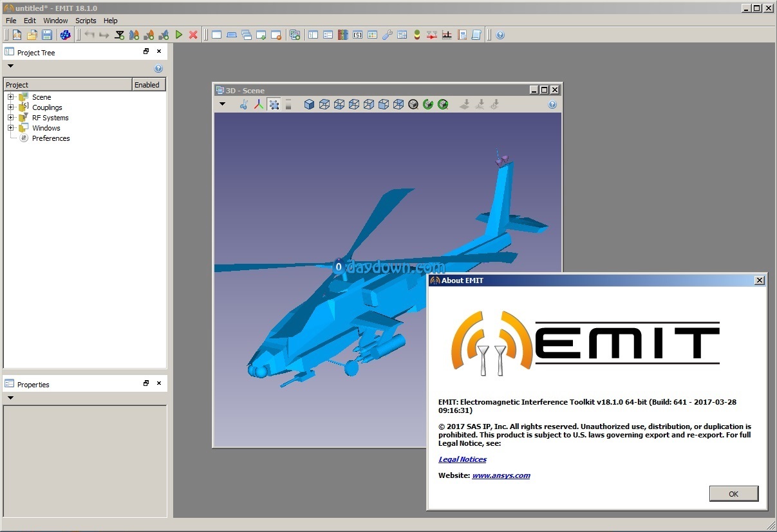Viewport: 777px width, 532px height.
Task: Select RF Systems in the Project Tree
Action: [50, 118]
